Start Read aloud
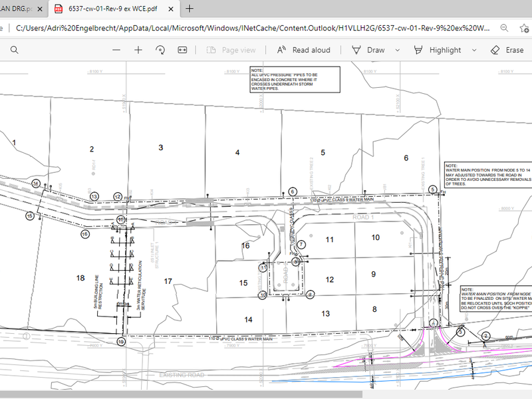Image resolution: width=532 pixels, height=399 pixels. 303,50
